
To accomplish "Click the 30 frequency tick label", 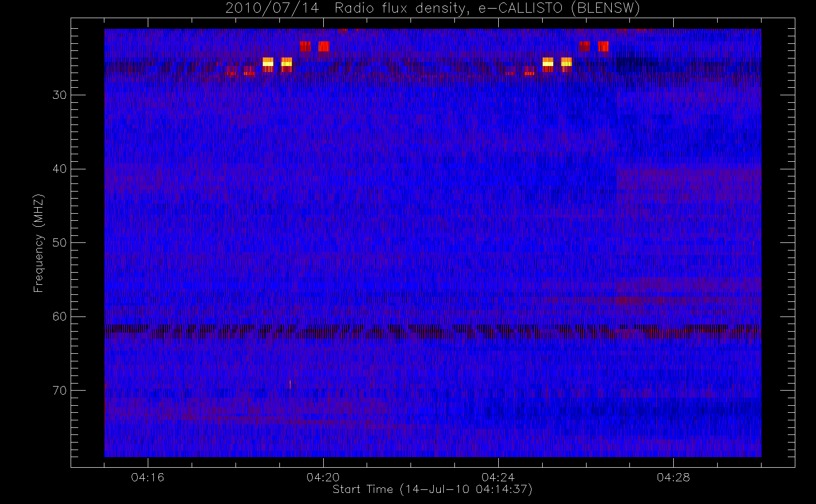I will point(60,95).
